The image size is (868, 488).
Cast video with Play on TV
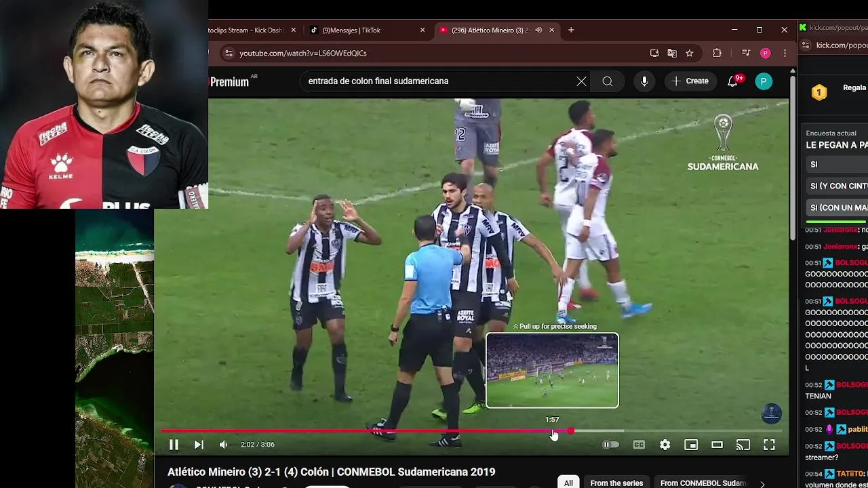(743, 445)
